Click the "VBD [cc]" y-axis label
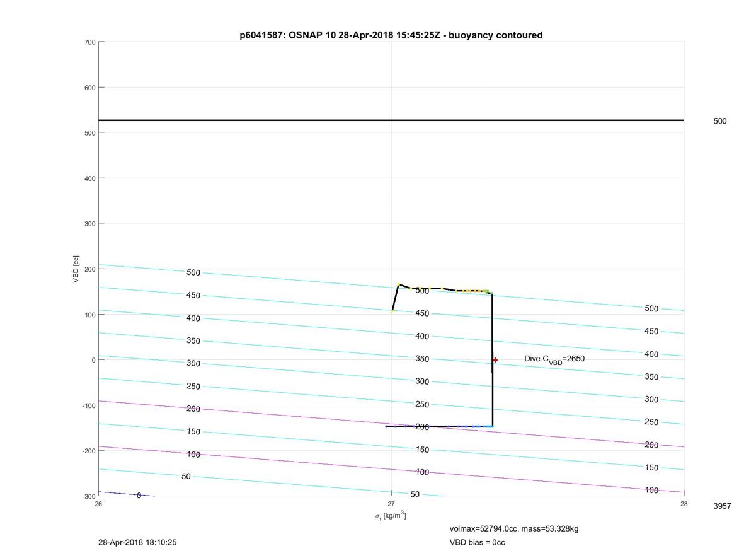This screenshot has height=558, width=756. pyautogui.click(x=76, y=269)
